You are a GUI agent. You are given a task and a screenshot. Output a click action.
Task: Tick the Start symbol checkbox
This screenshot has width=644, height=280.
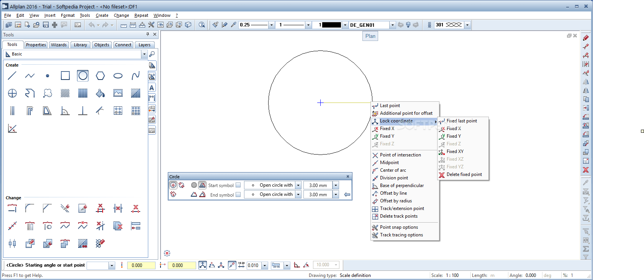coord(238,185)
